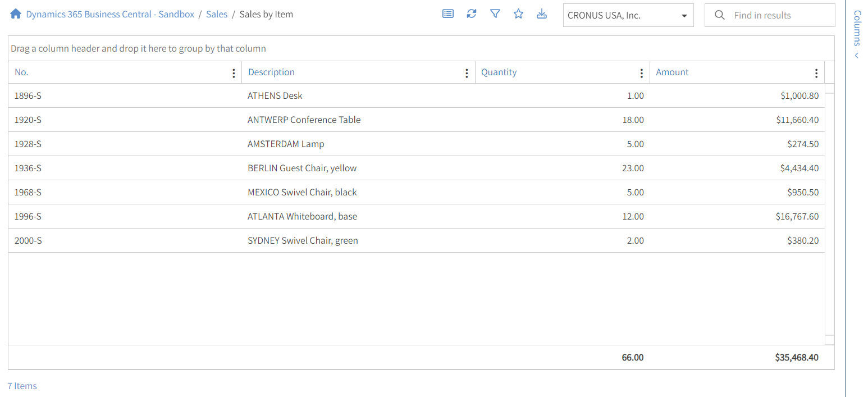This screenshot has height=397, width=868.
Task: Select the ATHENS Desk row
Action: pyautogui.click(x=275, y=95)
